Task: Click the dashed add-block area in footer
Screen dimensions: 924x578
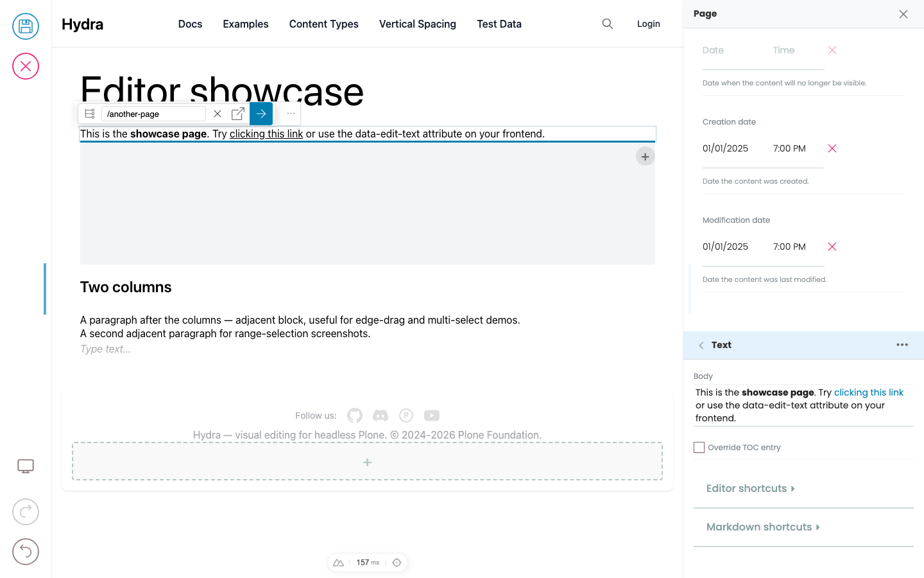Action: (x=367, y=461)
